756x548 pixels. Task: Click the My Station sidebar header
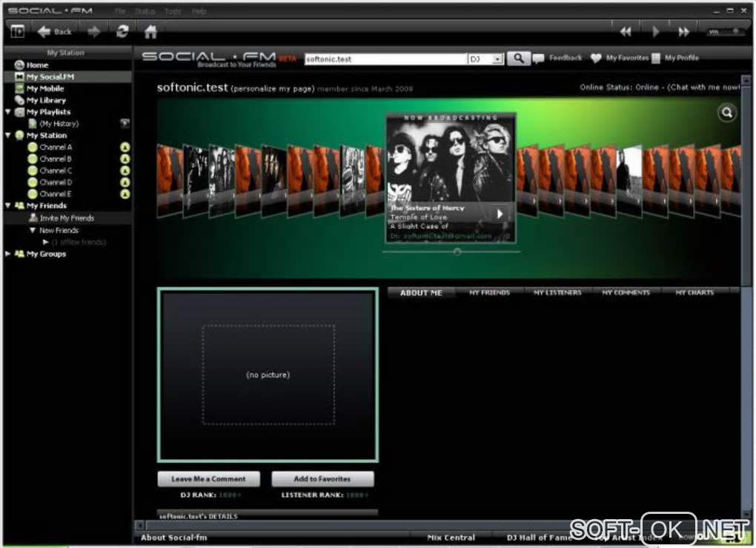[x=66, y=53]
